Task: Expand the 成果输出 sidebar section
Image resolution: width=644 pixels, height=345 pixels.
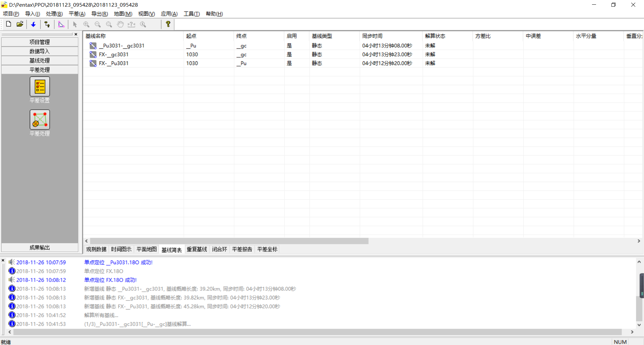Action: coord(40,247)
